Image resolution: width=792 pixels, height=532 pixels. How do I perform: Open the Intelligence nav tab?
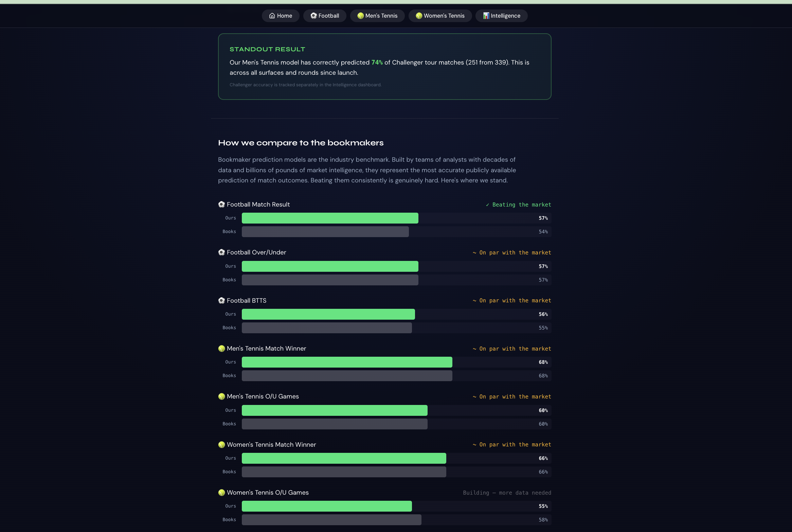[502, 16]
